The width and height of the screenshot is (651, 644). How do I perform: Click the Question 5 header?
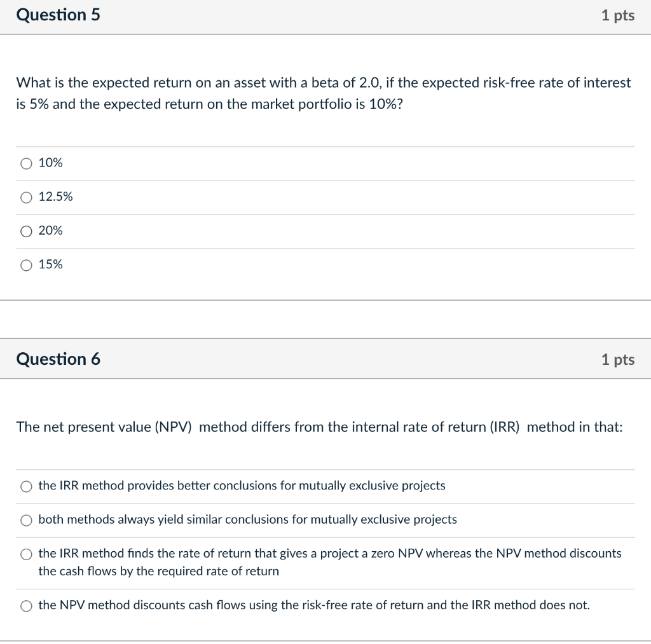(58, 15)
